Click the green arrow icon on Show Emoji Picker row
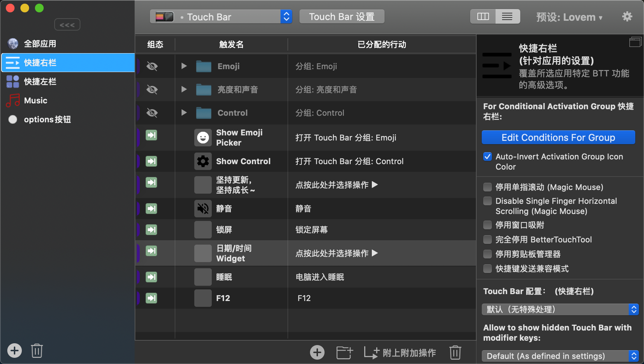 coord(151,135)
